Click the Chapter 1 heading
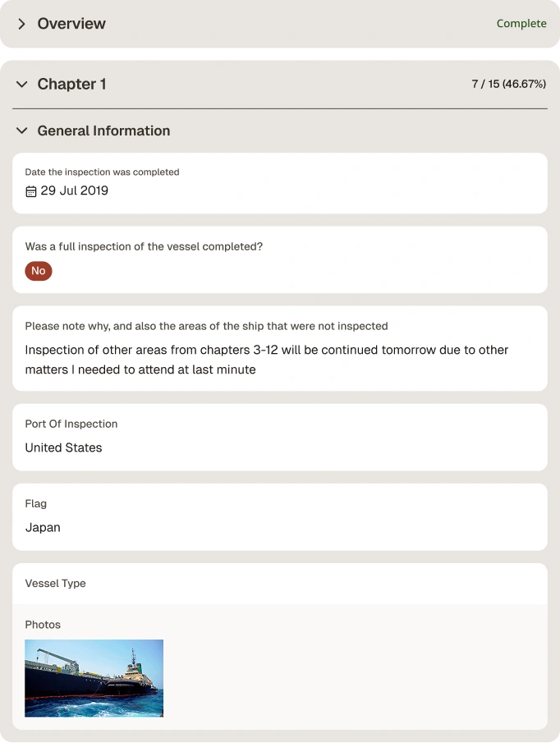The width and height of the screenshot is (560, 743). (71, 84)
